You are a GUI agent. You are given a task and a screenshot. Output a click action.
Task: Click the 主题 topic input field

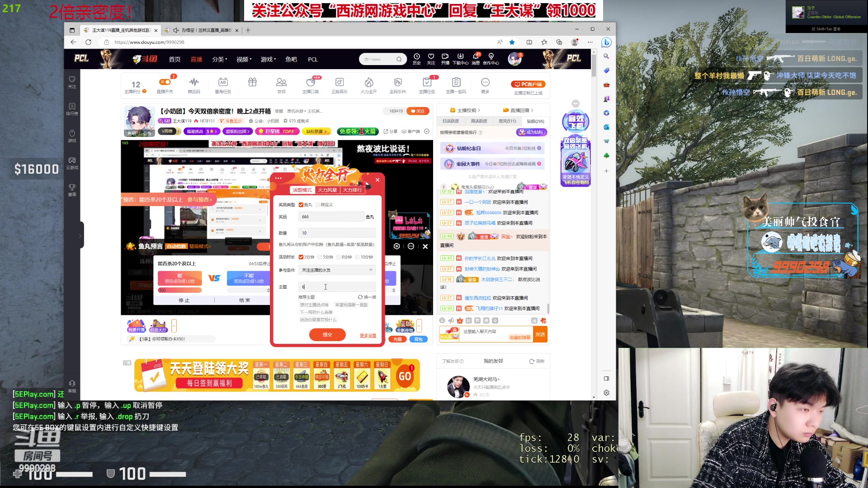click(x=337, y=287)
